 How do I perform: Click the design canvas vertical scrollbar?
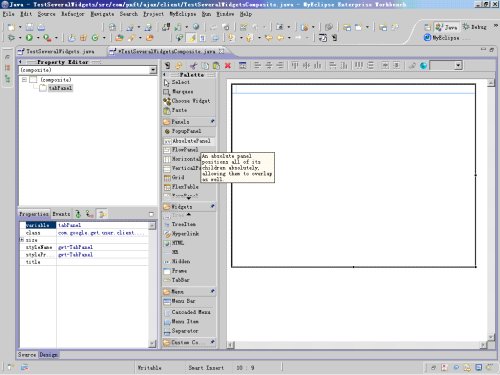491,210
